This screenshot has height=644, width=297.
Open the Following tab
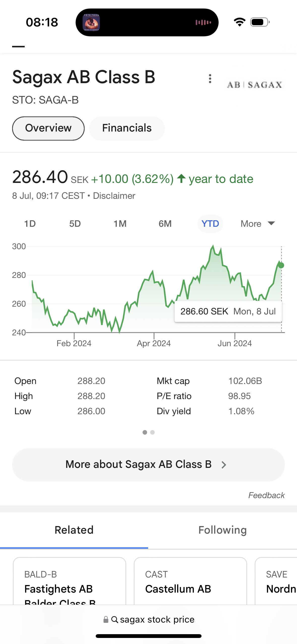pos(222,530)
